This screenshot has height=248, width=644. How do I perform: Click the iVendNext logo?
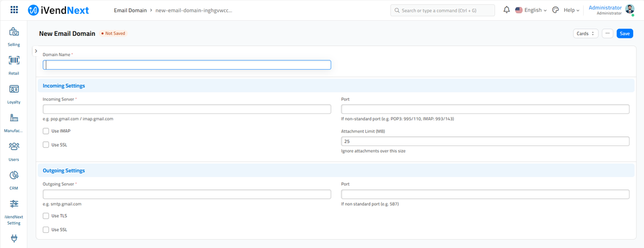click(58, 10)
